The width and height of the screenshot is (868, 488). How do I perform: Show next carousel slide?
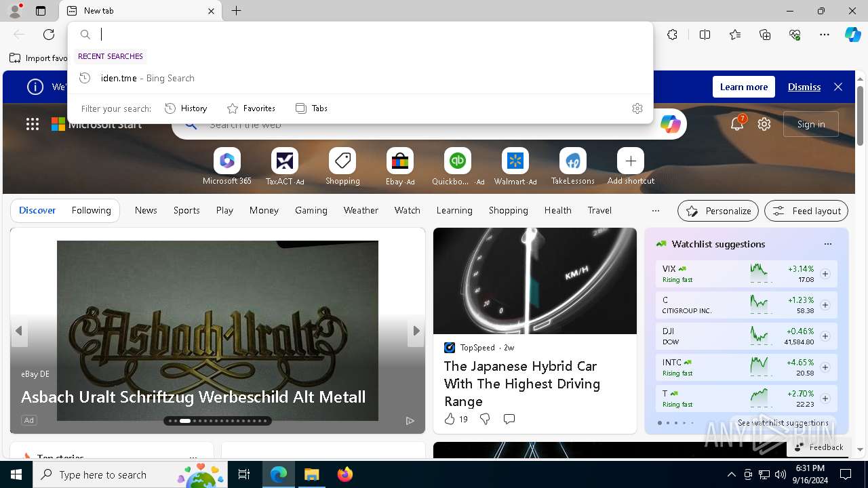416,331
